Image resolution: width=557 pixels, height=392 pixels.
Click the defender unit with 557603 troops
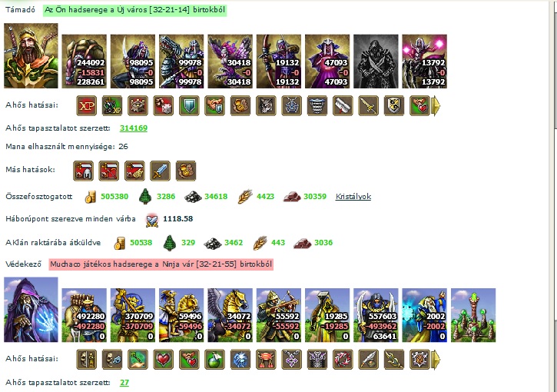[x=376, y=315]
